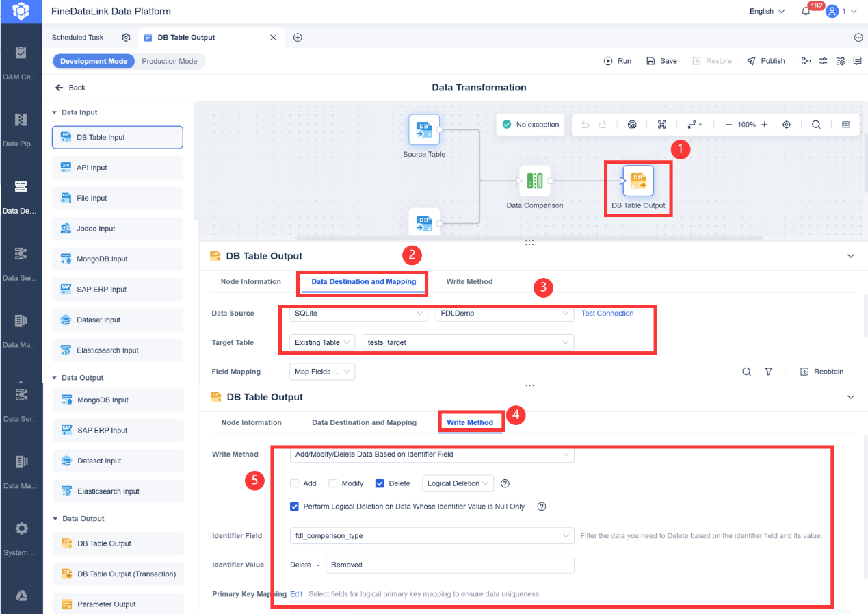Expand the Identifier Field dropdown
The image size is (868, 614).
point(432,535)
